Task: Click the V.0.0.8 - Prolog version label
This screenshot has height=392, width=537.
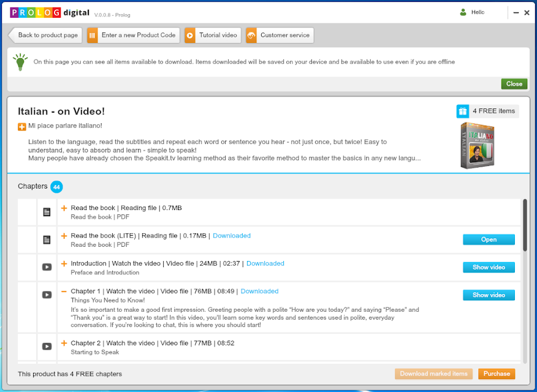Action: (112, 15)
